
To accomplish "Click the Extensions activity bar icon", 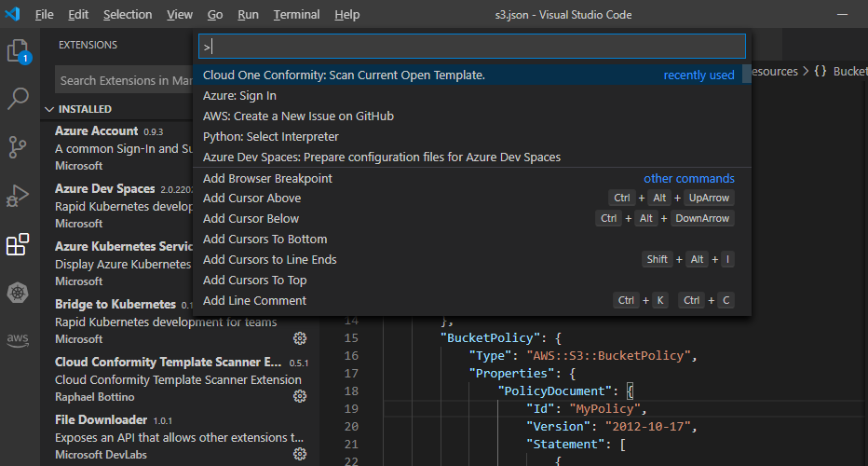I will click(19, 245).
